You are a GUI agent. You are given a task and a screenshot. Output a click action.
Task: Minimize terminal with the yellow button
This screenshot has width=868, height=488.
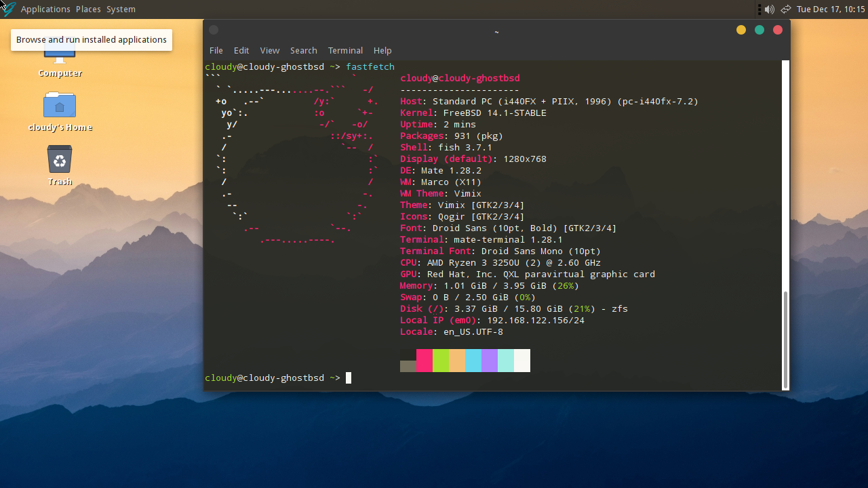(741, 30)
